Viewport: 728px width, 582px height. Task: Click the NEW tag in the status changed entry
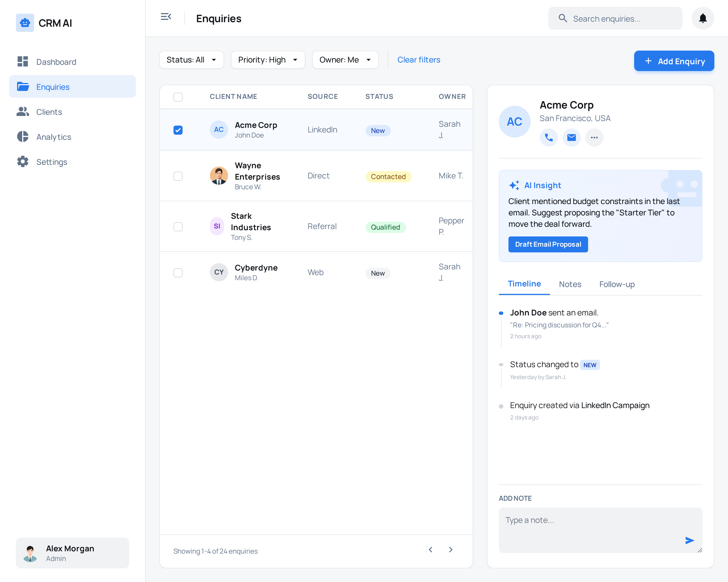tap(590, 365)
